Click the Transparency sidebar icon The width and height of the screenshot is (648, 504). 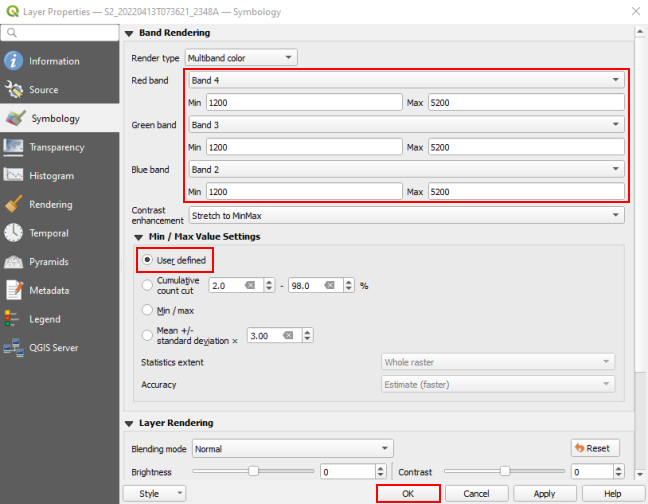coord(14,147)
